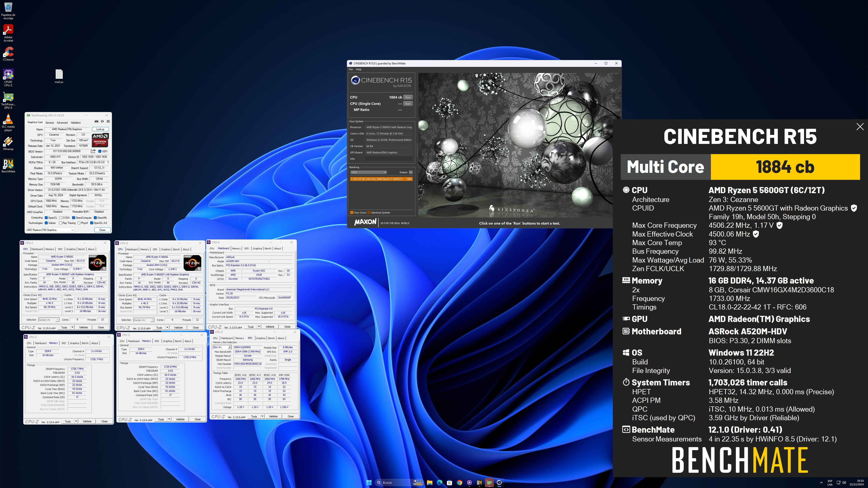Launch Microsoft Edge from the taskbar
The image size is (868, 488).
tap(439, 483)
